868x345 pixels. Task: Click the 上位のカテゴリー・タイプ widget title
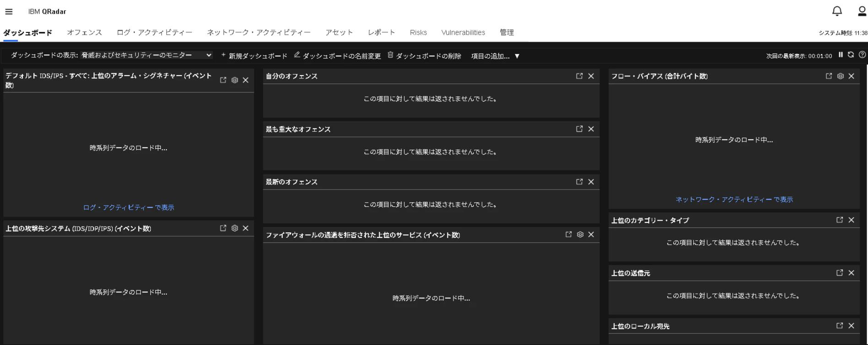650,221
